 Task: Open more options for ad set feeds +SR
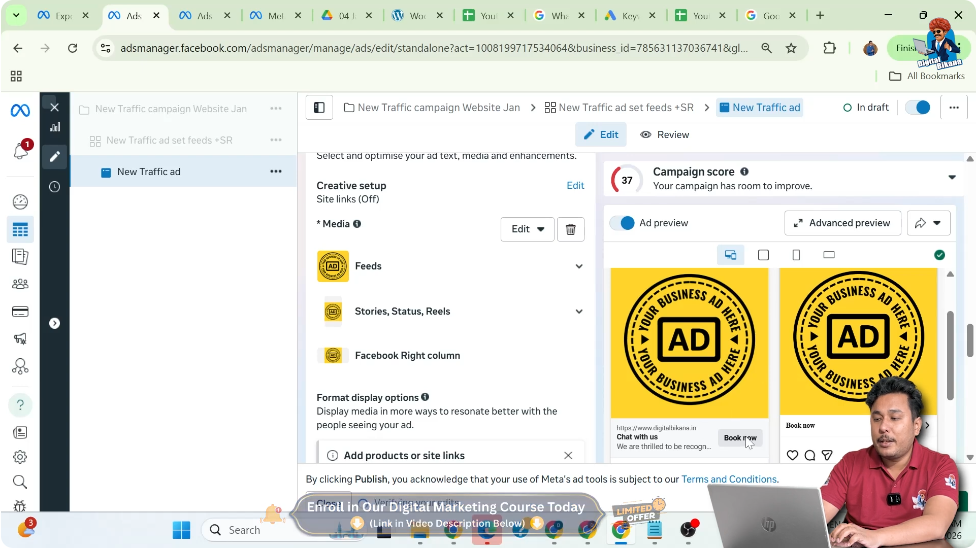(x=275, y=140)
